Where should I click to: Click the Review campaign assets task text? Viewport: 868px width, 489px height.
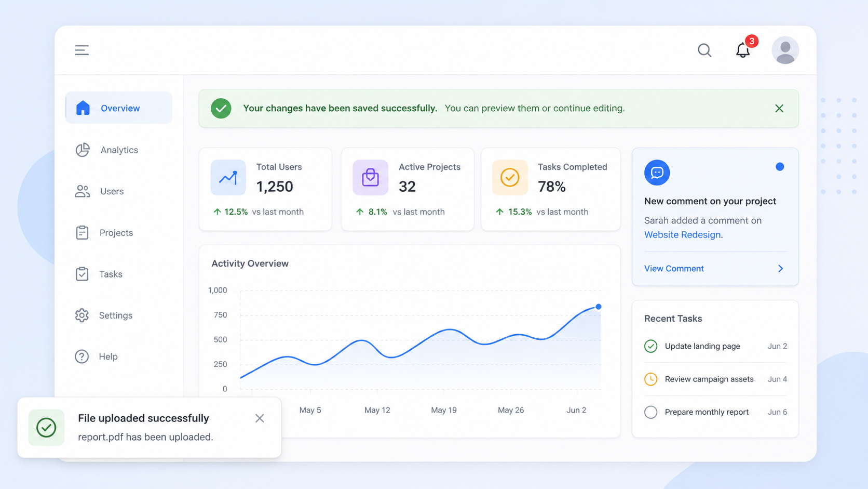(x=709, y=379)
